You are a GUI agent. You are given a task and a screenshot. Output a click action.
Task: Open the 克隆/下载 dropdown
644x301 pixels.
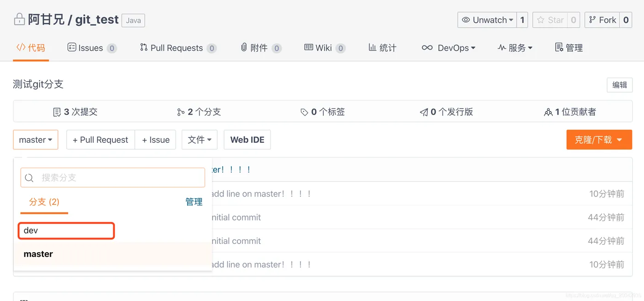coord(599,140)
